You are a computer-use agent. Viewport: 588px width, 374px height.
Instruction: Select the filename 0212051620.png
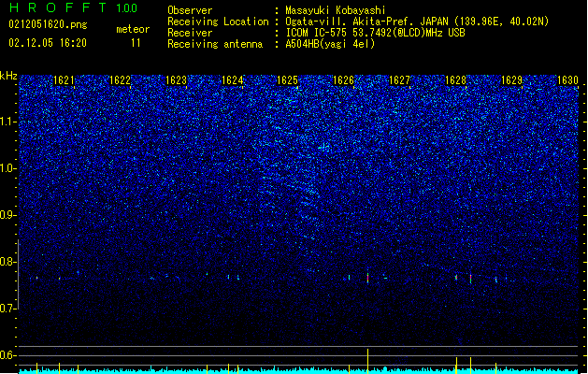tap(48, 24)
